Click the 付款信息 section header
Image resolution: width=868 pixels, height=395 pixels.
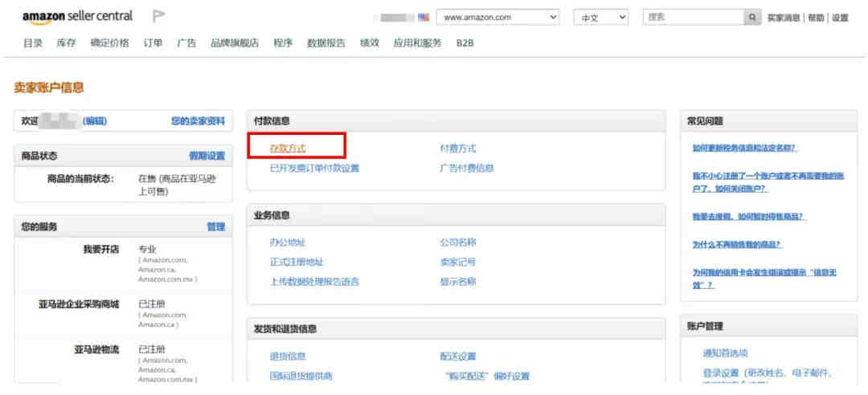point(272,120)
